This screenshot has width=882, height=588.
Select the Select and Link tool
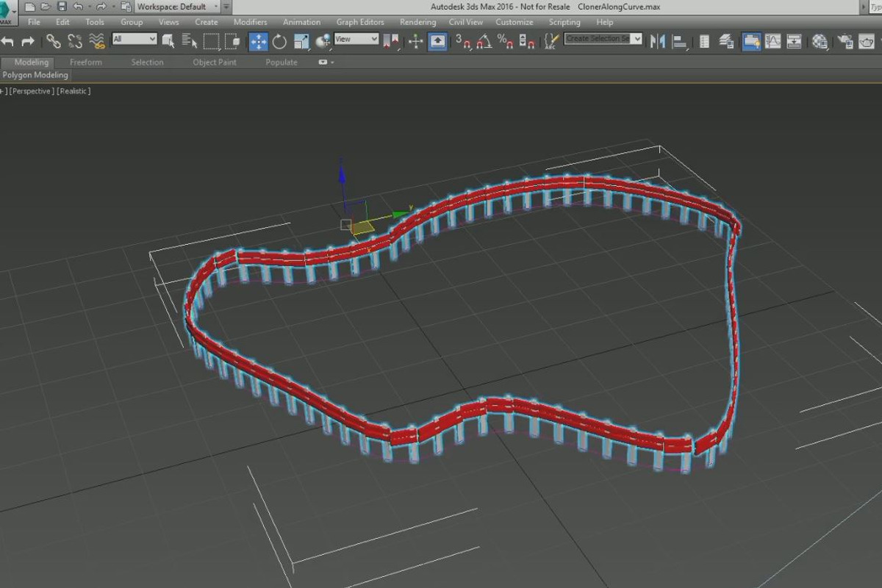pyautogui.click(x=53, y=41)
